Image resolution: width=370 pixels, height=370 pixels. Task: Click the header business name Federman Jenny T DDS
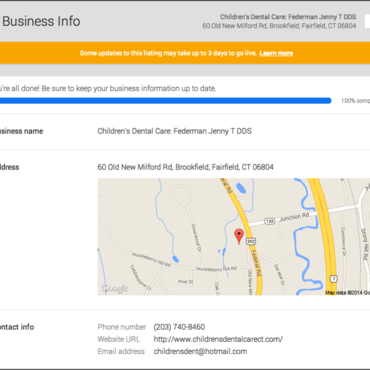[x=288, y=17]
